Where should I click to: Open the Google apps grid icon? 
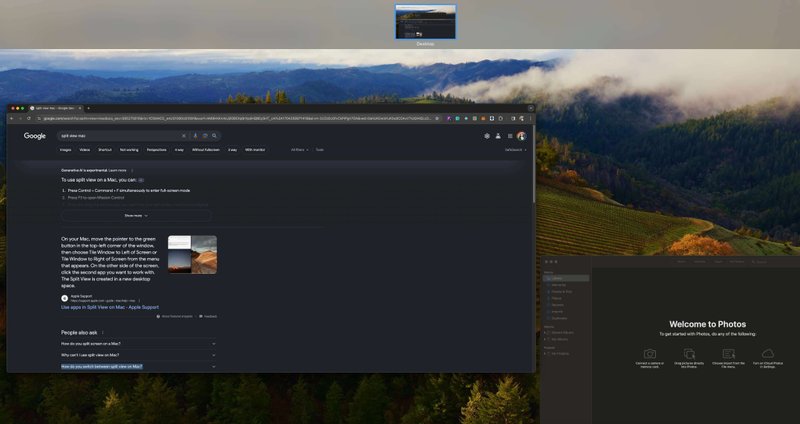(510, 136)
